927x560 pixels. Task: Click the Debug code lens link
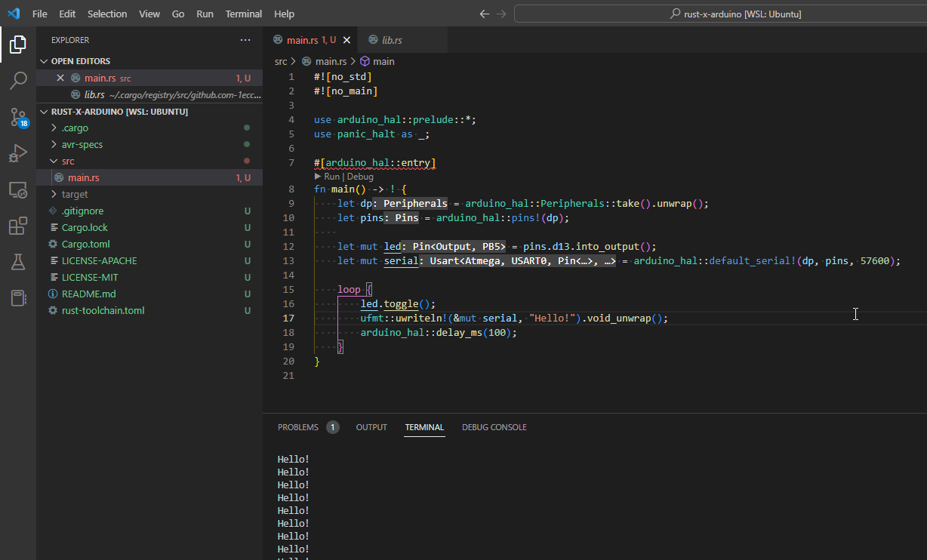point(360,177)
